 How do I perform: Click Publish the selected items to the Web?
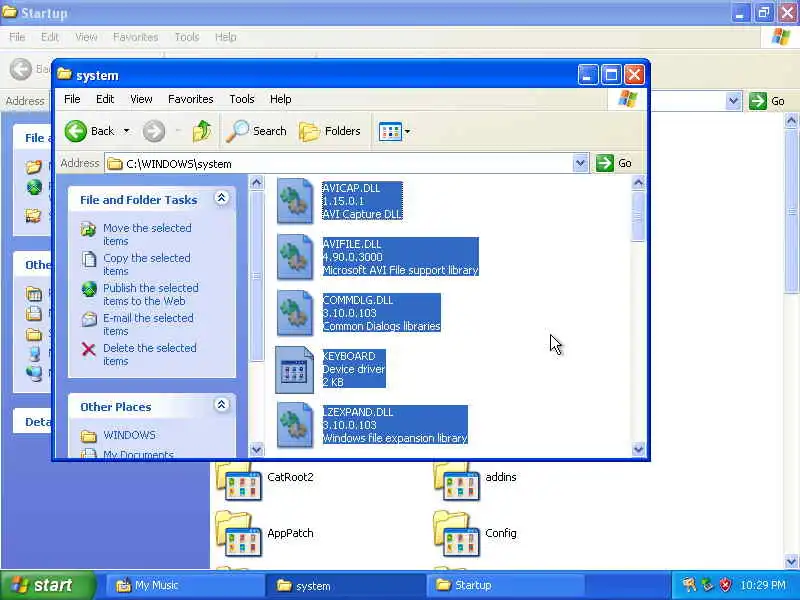pos(151,294)
